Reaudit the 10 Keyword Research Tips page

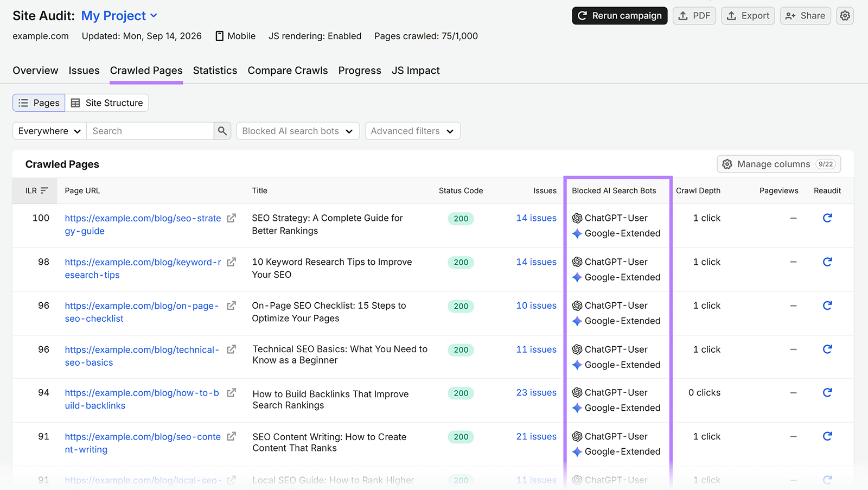pyautogui.click(x=827, y=262)
